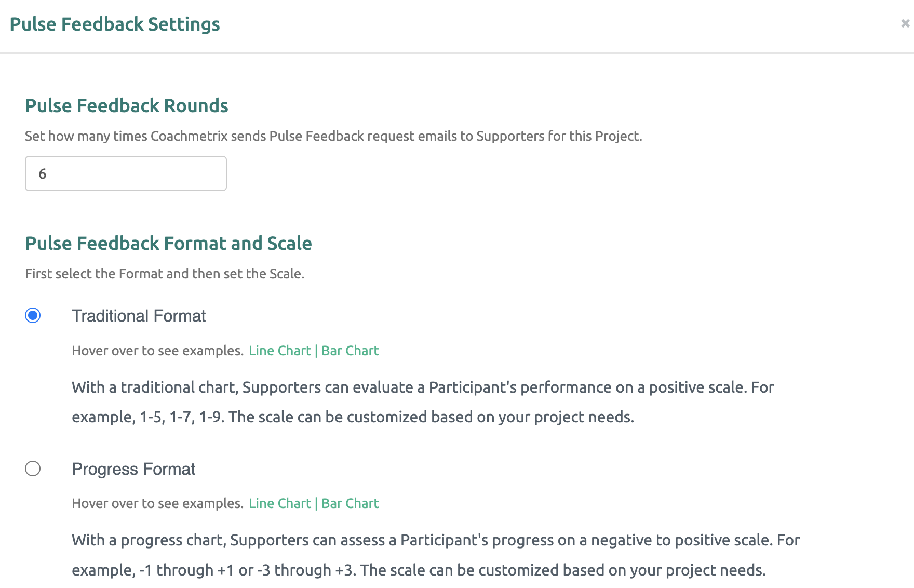914x588 pixels.
Task: Click the Pulse Feedback Rounds heading
Action: [127, 106]
